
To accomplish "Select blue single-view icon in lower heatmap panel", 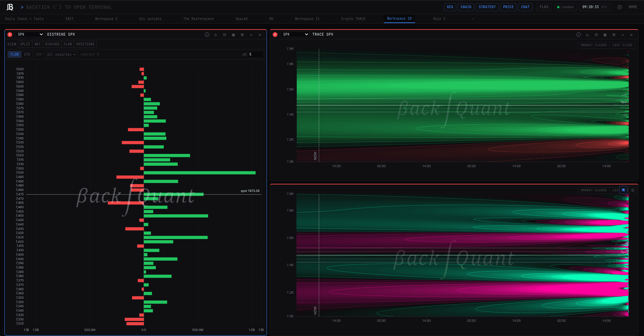I will pos(623,190).
